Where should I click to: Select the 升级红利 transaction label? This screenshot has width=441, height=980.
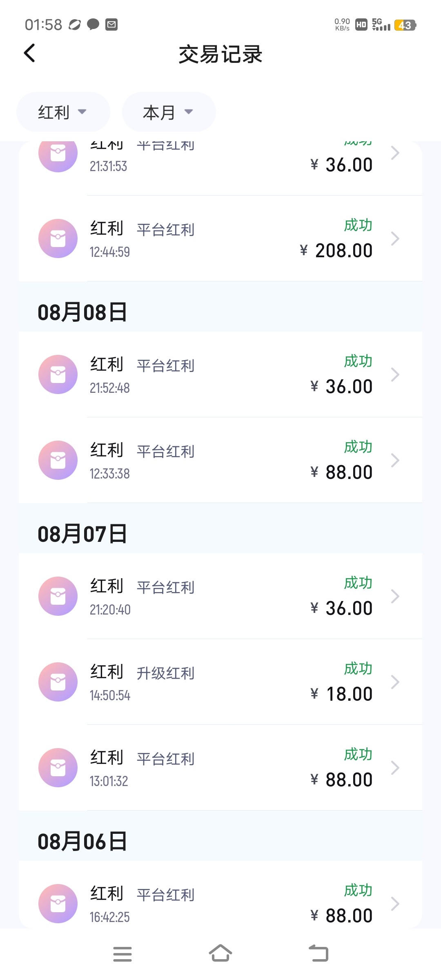click(x=165, y=673)
